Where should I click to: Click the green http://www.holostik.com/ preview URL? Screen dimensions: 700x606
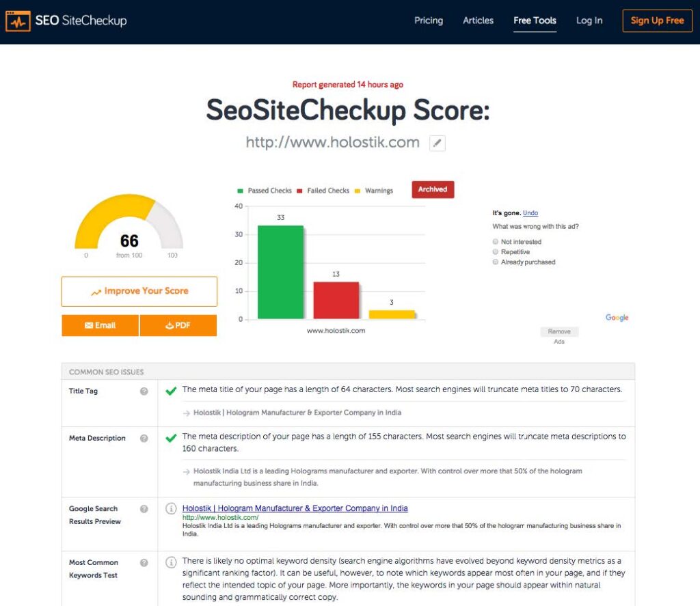tap(221, 518)
